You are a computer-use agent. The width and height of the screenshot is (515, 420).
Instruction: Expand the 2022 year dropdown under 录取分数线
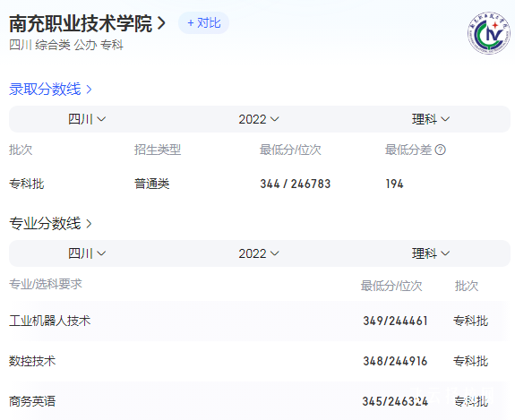tap(259, 119)
